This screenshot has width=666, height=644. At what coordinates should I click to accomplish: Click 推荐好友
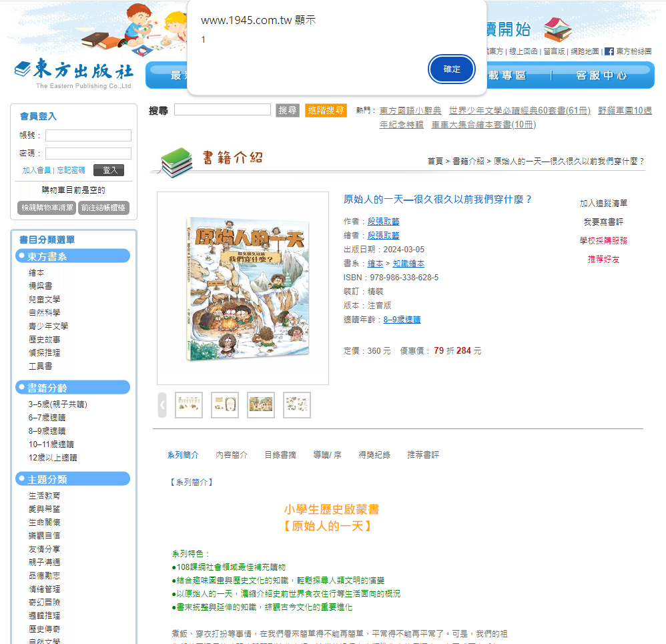603,259
